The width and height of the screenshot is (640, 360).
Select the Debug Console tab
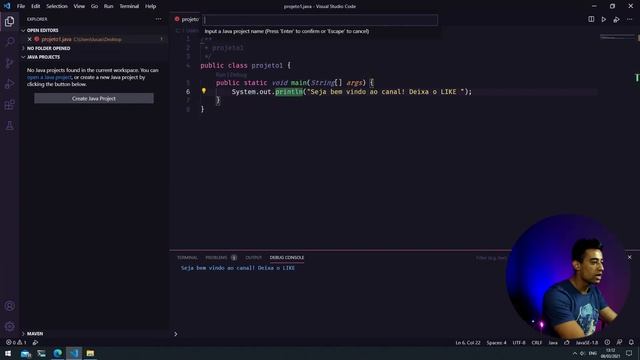[287, 258]
